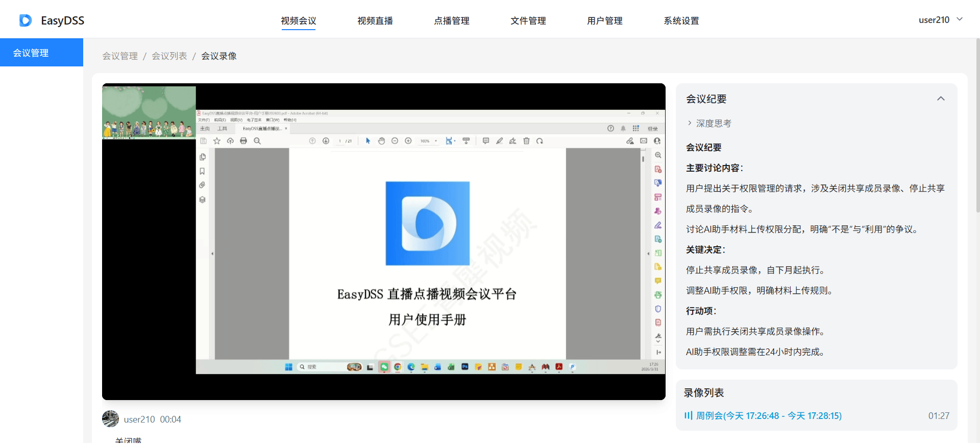Switch to 视频直播 tab
980x444 pixels.
pos(375,21)
